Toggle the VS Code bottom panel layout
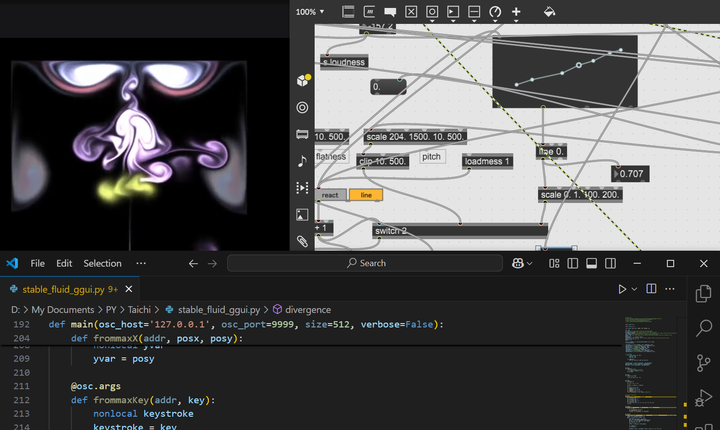Image resolution: width=720 pixels, height=430 pixels. pyautogui.click(x=590, y=263)
